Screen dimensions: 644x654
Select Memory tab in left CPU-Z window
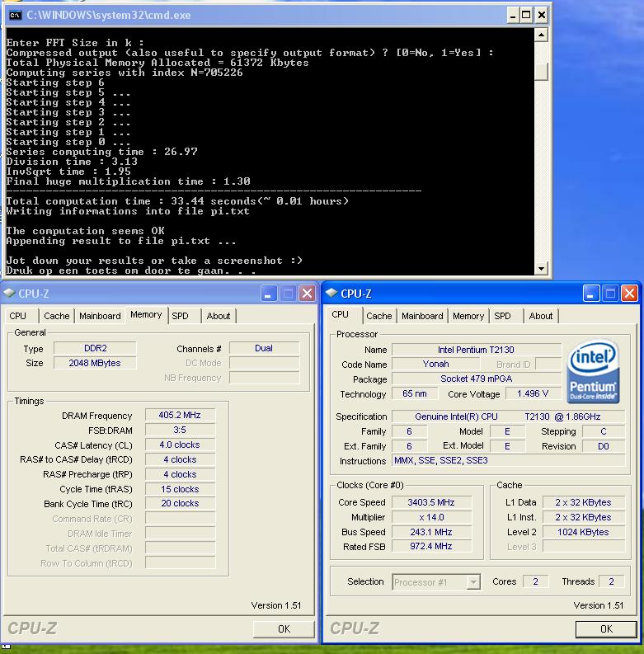click(x=146, y=314)
